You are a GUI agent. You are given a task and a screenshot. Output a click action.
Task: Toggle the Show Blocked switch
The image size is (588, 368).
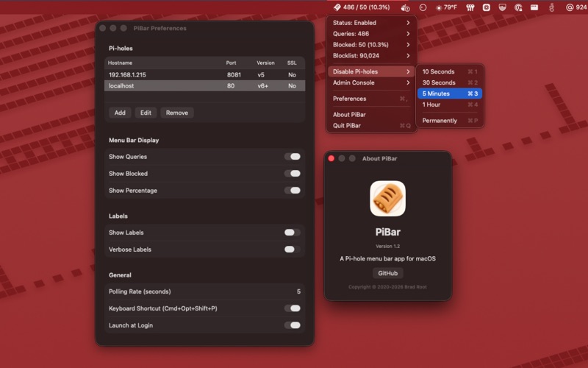293,174
